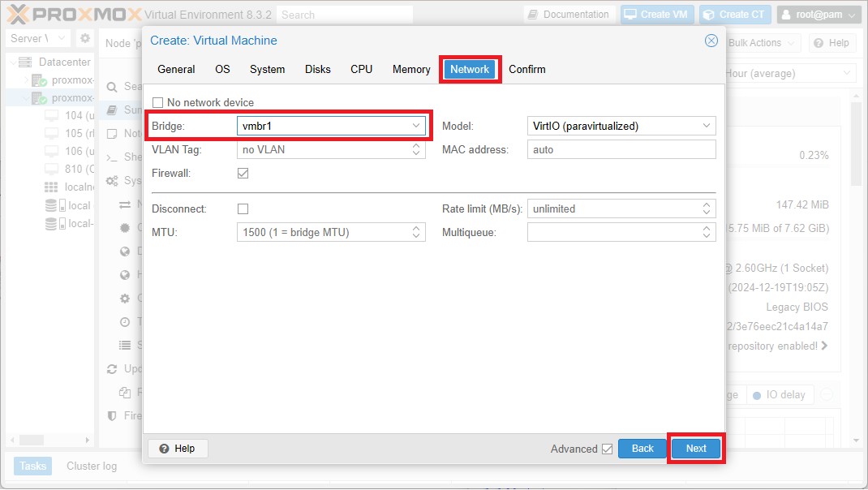This screenshot has height=490, width=868.
Task: Open the Hour (average) dropdown
Action: click(x=789, y=73)
